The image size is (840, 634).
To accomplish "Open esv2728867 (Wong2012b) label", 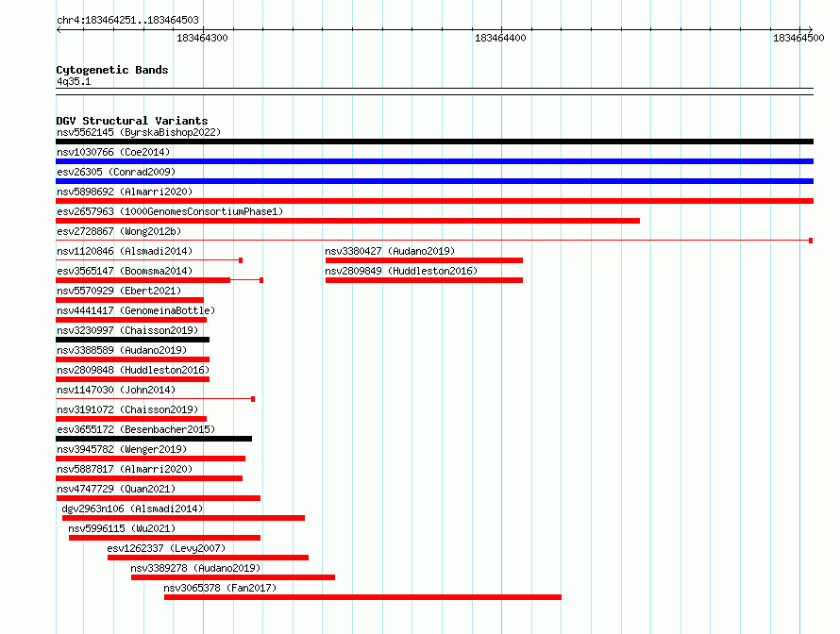I will pos(119,231).
